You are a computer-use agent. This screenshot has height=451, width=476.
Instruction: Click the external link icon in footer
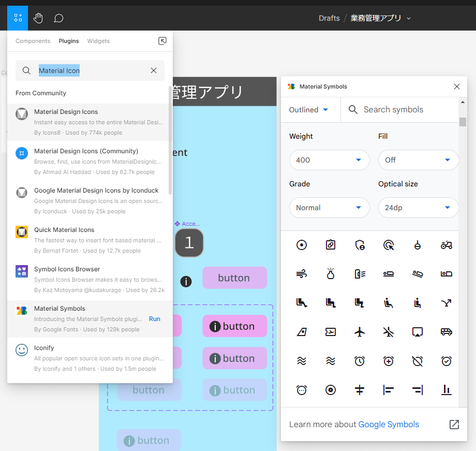[454, 424]
